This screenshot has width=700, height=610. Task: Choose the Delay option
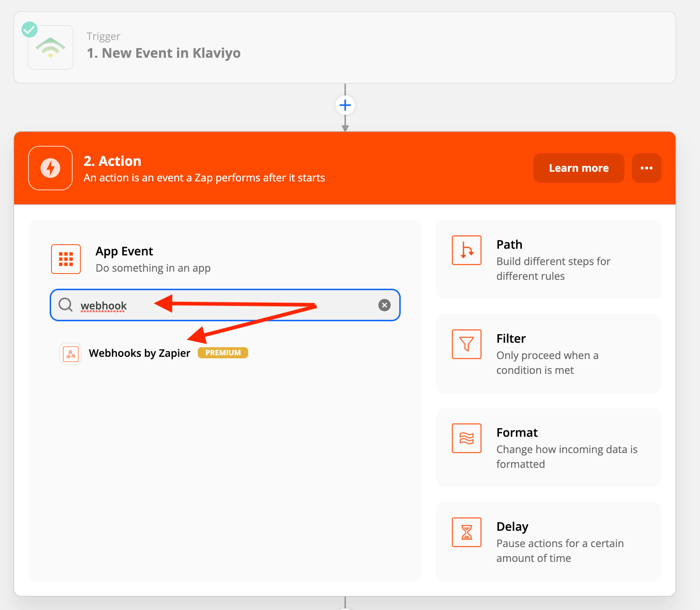549,542
